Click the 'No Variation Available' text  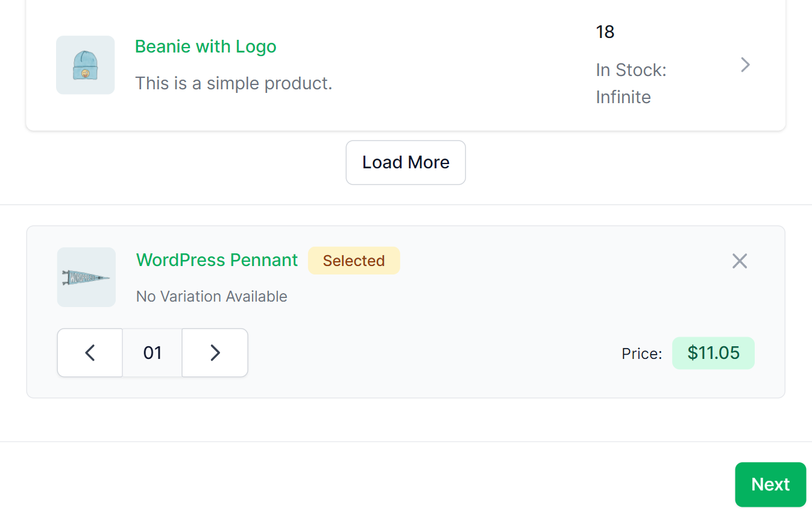point(212,297)
